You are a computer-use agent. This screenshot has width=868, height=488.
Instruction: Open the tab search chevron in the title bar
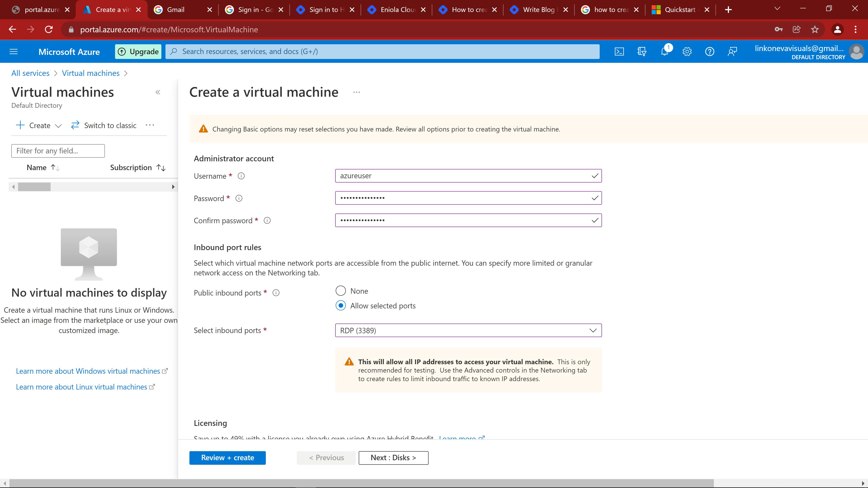pyautogui.click(x=777, y=8)
